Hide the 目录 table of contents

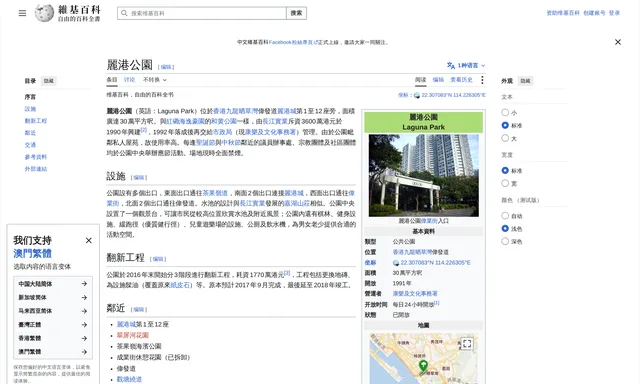coord(49,81)
